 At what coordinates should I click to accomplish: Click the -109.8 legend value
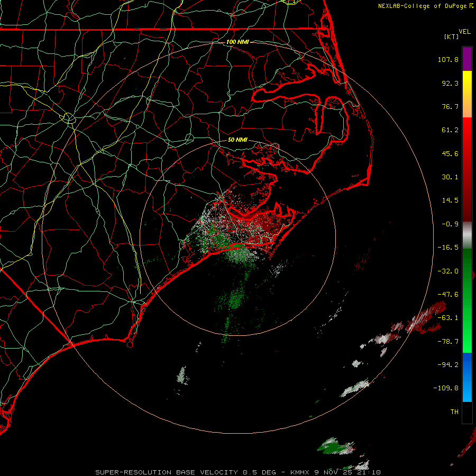point(446,388)
